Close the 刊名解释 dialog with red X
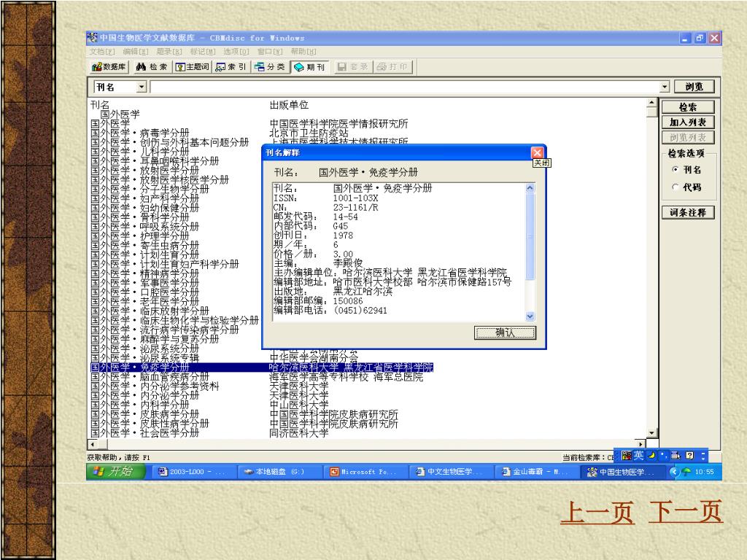Screen dimensions: 747x560 (537, 152)
